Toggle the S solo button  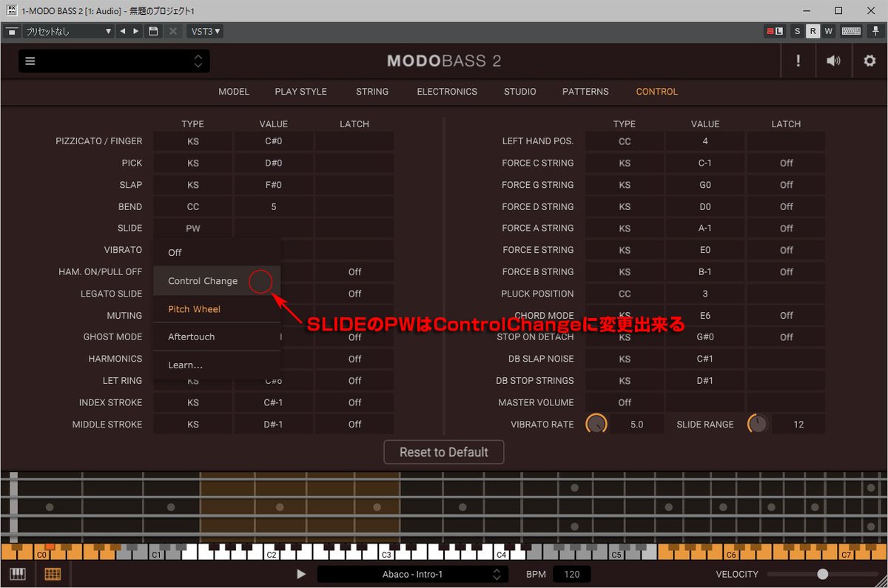[797, 31]
